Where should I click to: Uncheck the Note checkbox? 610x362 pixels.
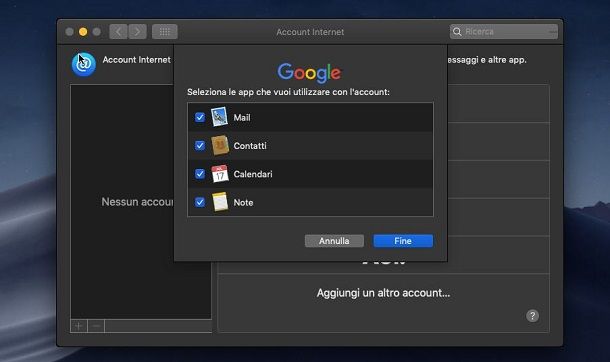tap(200, 202)
